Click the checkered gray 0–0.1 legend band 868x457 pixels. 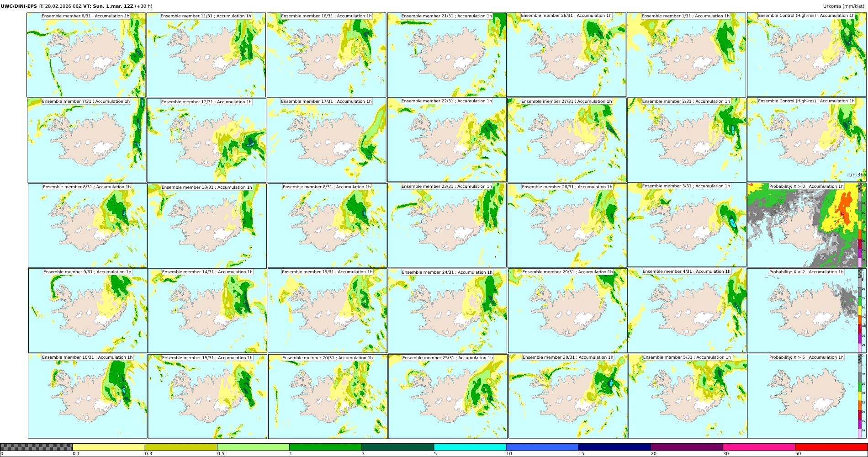(x=37, y=447)
